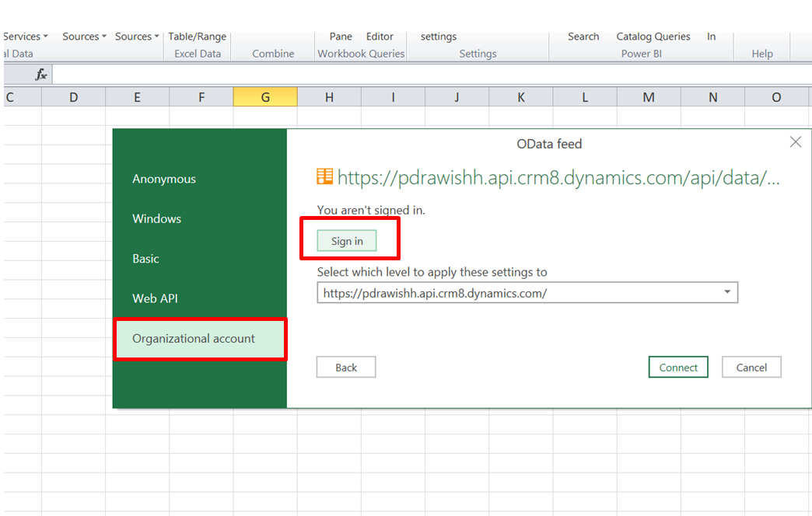Open the Services dropdown in the ribbon
Screen dimensions: 812x516
25,37
